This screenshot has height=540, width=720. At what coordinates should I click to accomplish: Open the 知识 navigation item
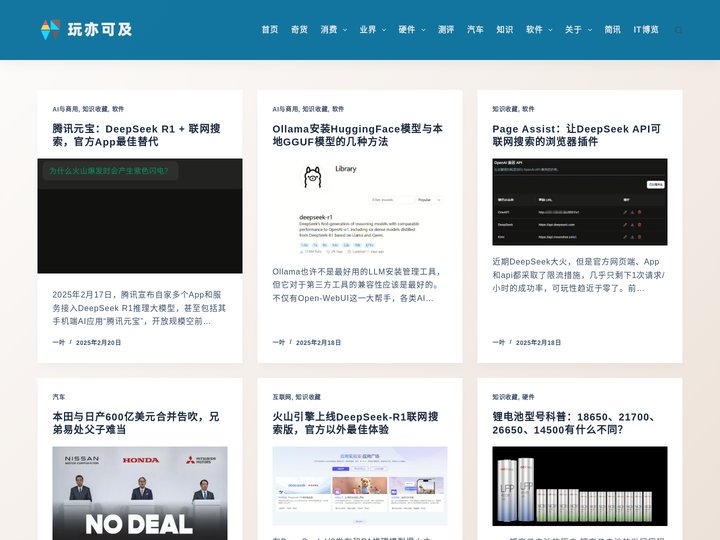pyautogui.click(x=505, y=30)
